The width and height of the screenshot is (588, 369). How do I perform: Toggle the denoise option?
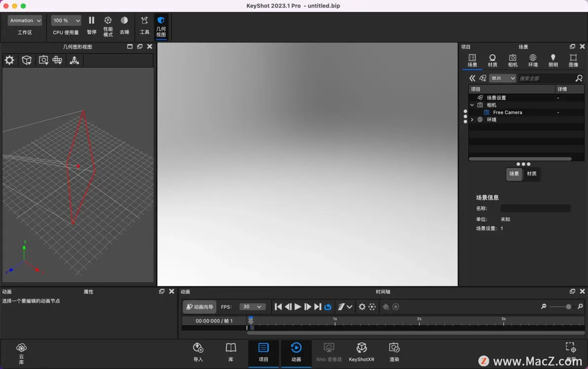(124, 25)
